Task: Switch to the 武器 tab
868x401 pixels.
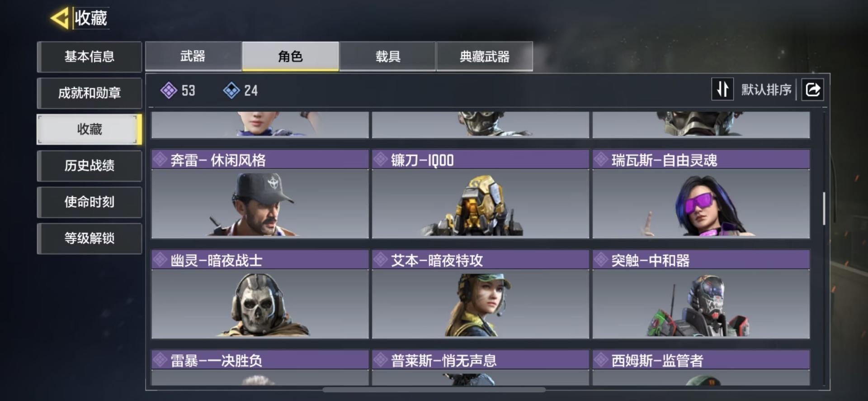Action: pos(193,56)
